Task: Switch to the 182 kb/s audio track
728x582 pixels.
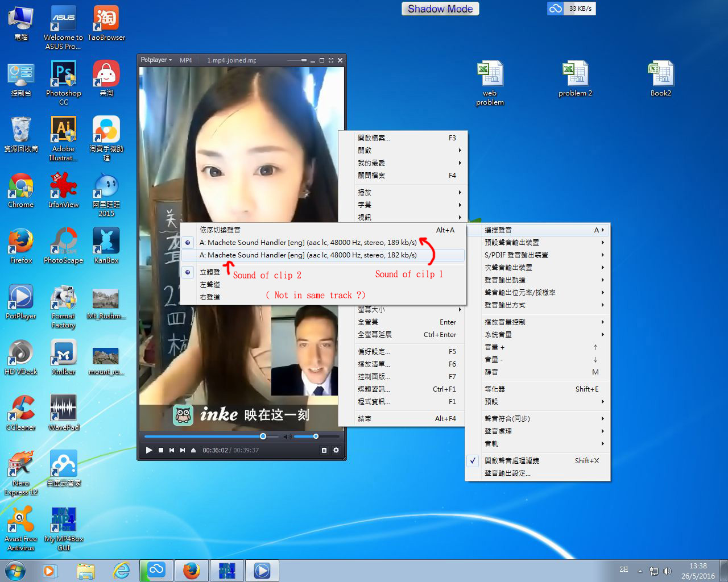Action: pos(322,255)
